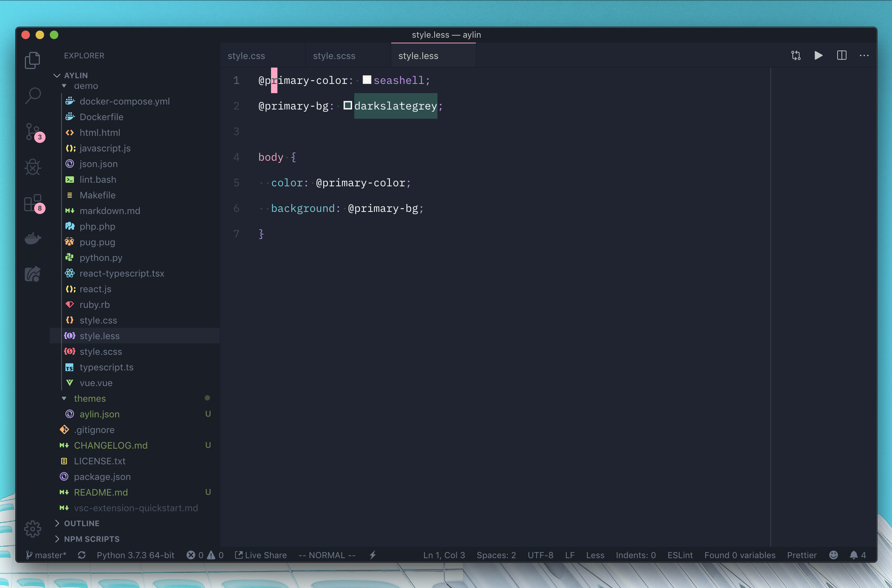Open the Manage gear icon
892x588 pixels.
tap(33, 529)
